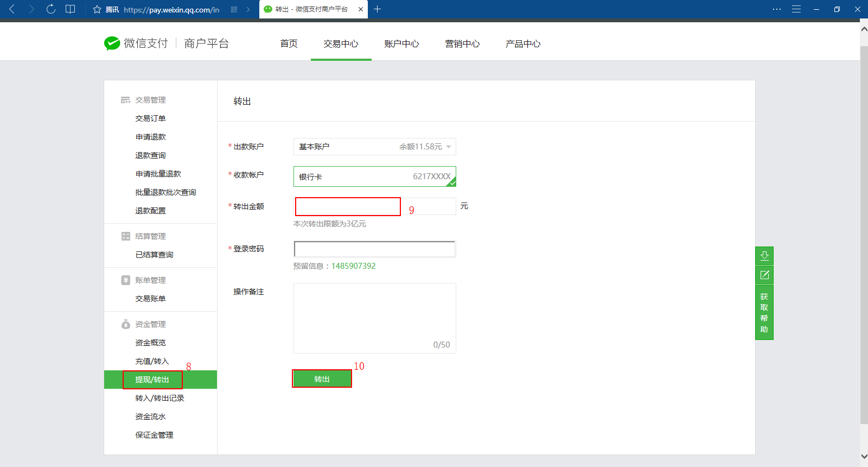Click the 本次转出限额为3亿元 hint text

[330, 224]
